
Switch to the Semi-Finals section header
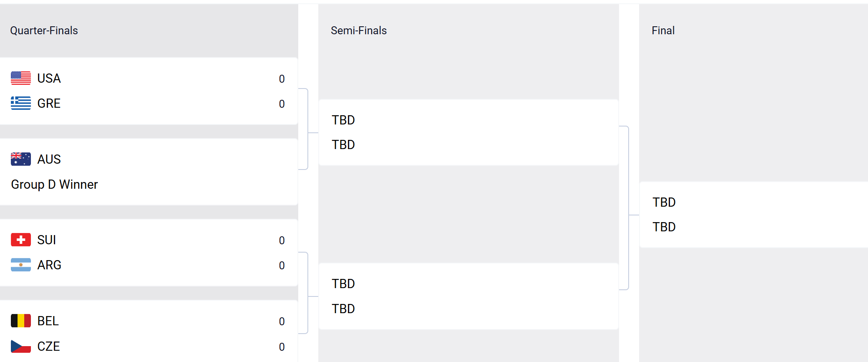point(358,30)
